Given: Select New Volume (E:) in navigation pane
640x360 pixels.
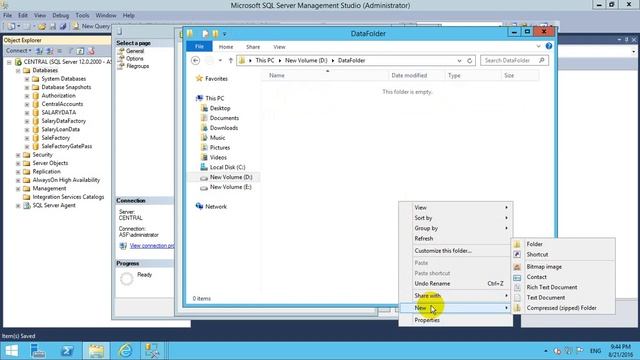Looking at the screenshot, I should (231, 187).
